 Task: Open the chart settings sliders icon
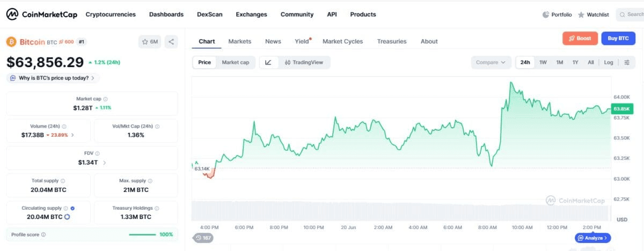(x=627, y=62)
